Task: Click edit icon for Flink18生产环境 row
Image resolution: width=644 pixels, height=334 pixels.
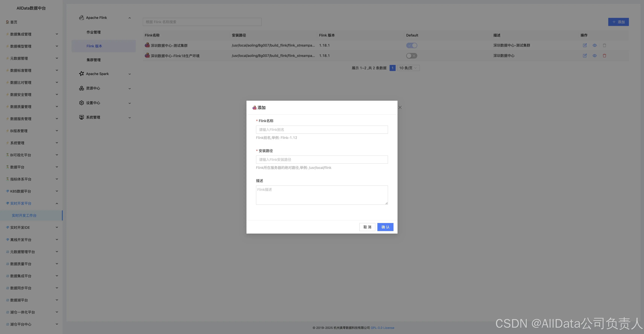Action: [x=585, y=55]
